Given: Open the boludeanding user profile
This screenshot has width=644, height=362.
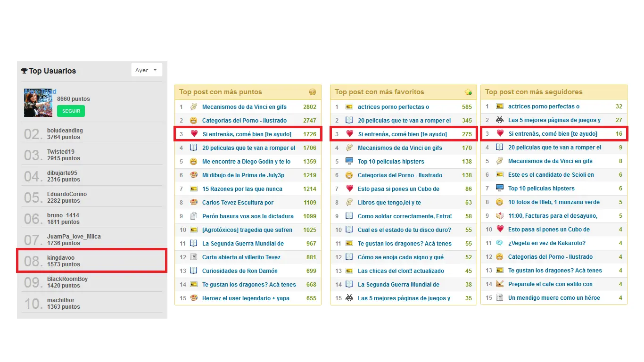Looking at the screenshot, I should pos(65,131).
